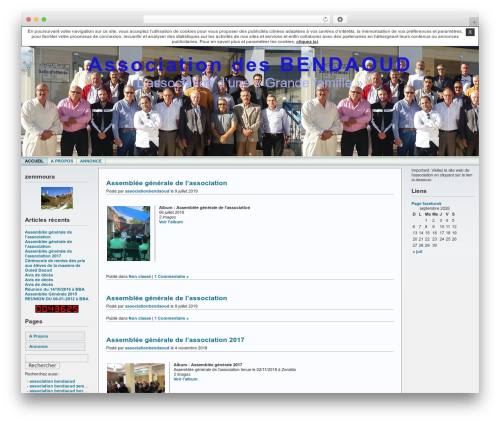Open the 'A Propos' page button in sidebar
Screen dimensions: 500x423
click(55, 336)
